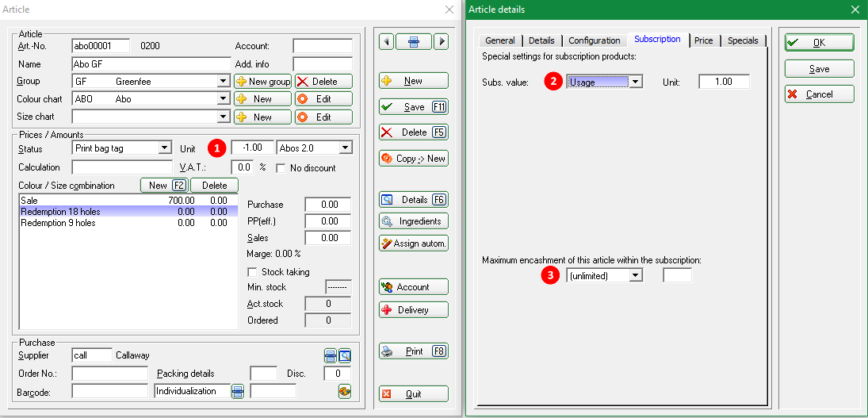
Task: Expand Colour chart dropdown showing Abo
Action: click(x=224, y=99)
